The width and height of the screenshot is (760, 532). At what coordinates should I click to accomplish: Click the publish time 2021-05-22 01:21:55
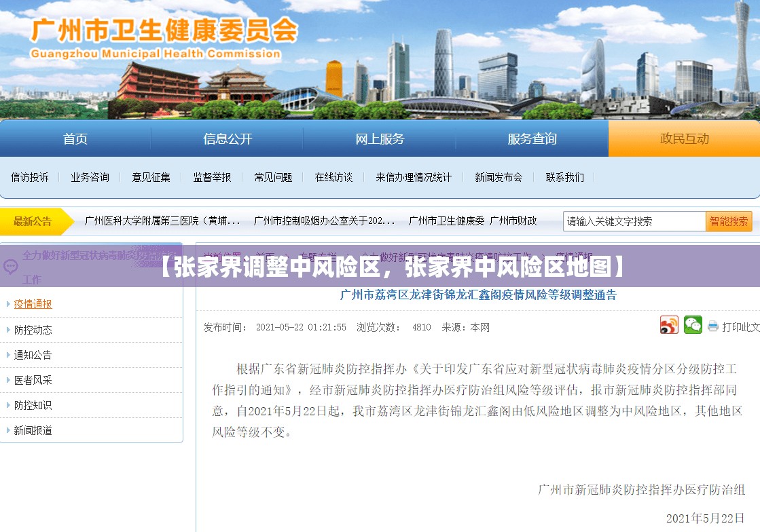301,327
